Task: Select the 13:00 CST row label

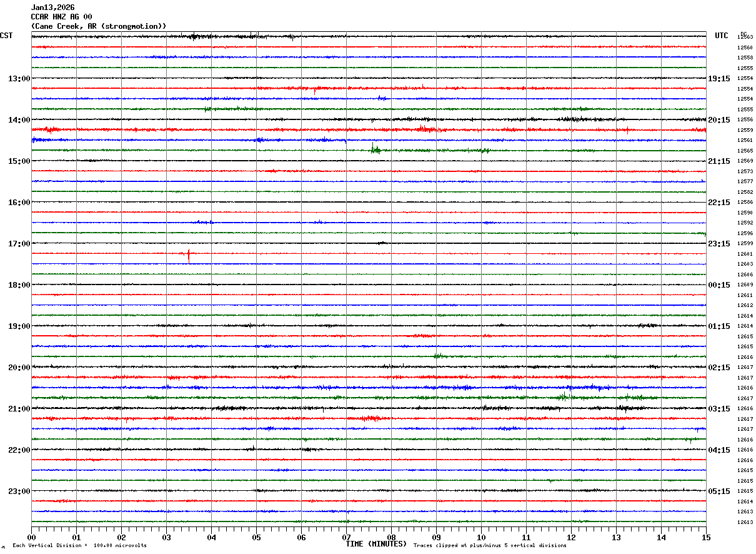Action: [x=19, y=79]
